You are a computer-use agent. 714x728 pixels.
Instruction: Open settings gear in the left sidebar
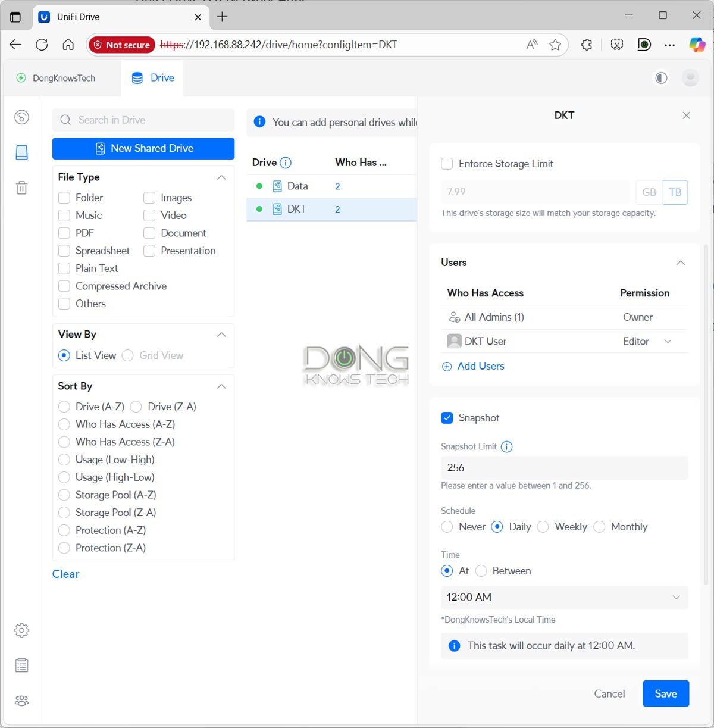click(x=21, y=630)
